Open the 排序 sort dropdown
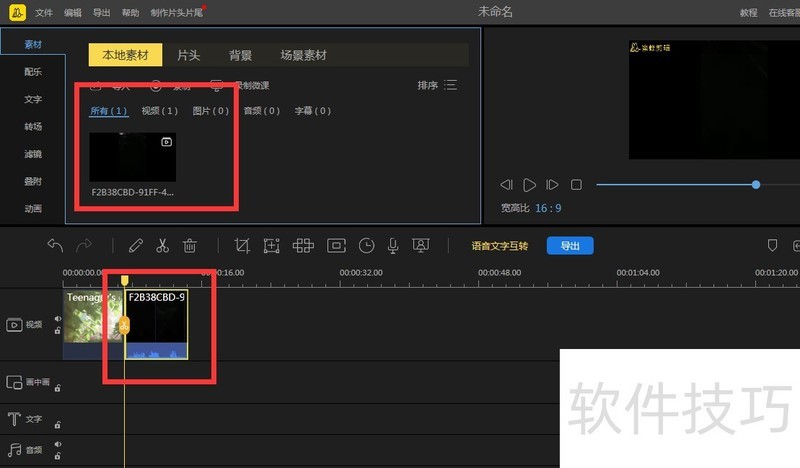This screenshot has height=468, width=800. [437, 85]
